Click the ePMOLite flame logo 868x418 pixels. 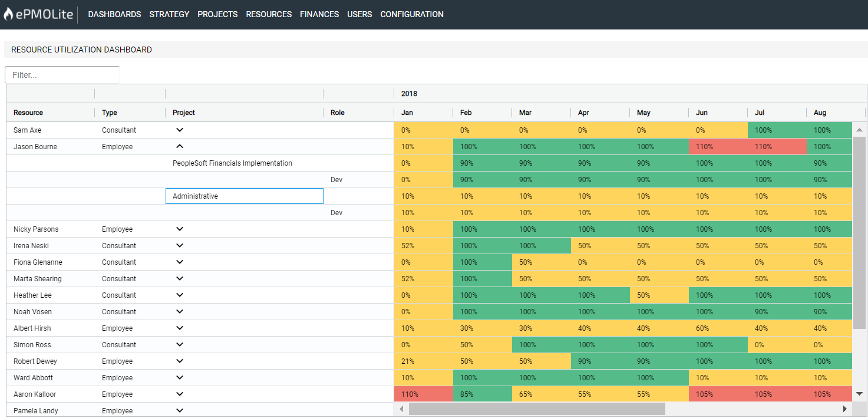tap(8, 14)
